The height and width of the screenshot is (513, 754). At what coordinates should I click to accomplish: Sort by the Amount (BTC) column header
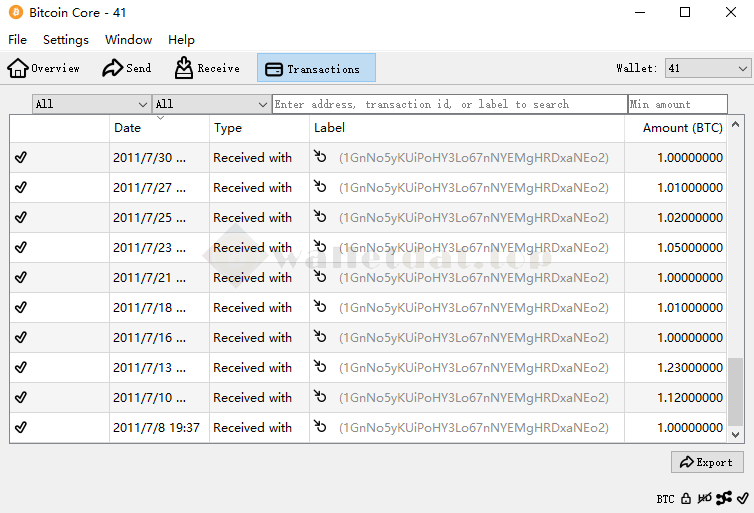[682, 128]
